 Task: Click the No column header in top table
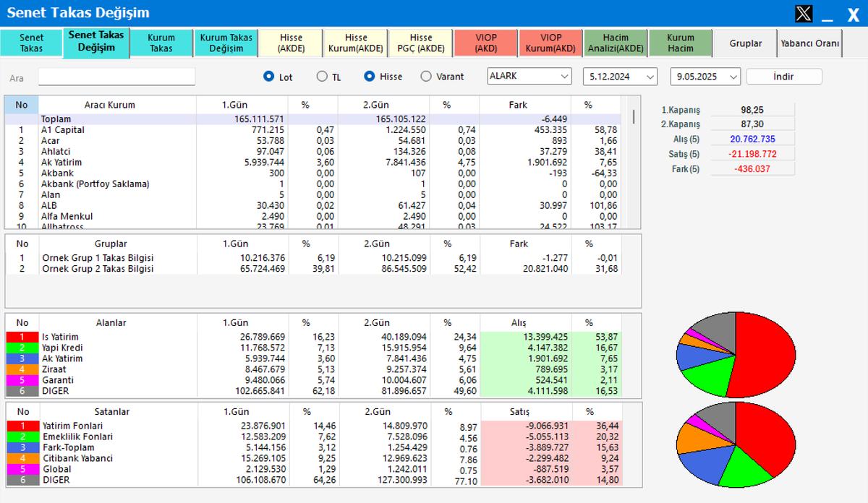coord(22,105)
